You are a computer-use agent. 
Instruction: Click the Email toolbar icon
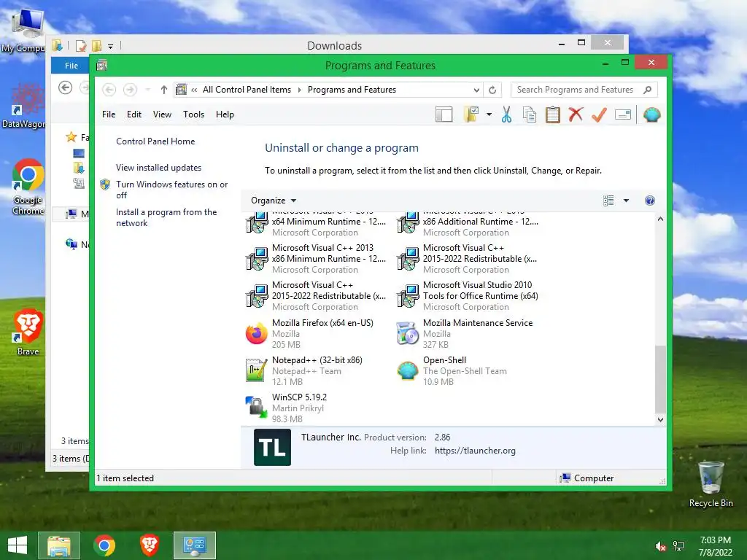point(623,114)
